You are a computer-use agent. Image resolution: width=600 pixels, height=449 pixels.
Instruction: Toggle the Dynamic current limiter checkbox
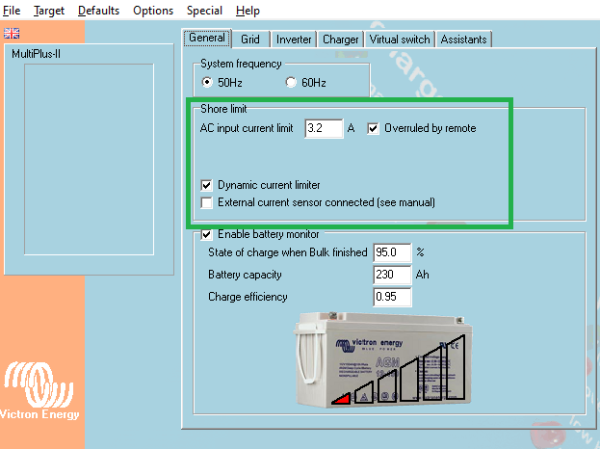[x=207, y=185]
